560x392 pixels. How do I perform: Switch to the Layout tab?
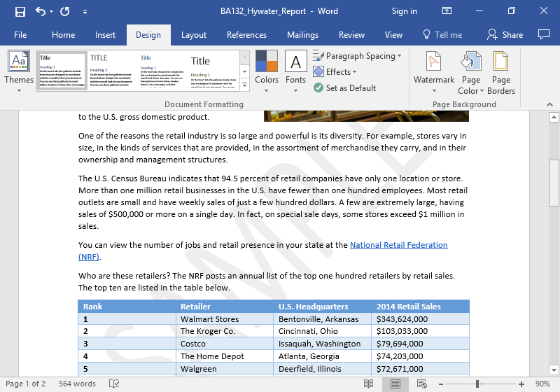(x=194, y=35)
